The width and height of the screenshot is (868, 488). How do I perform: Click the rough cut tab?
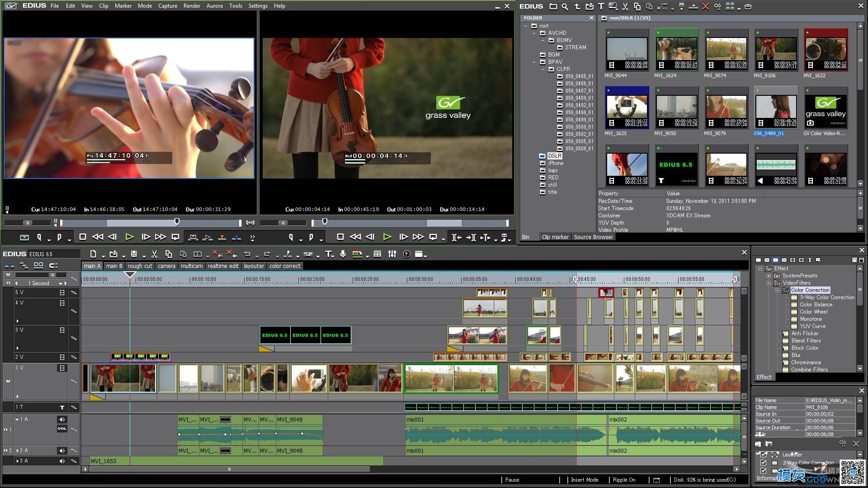point(138,266)
